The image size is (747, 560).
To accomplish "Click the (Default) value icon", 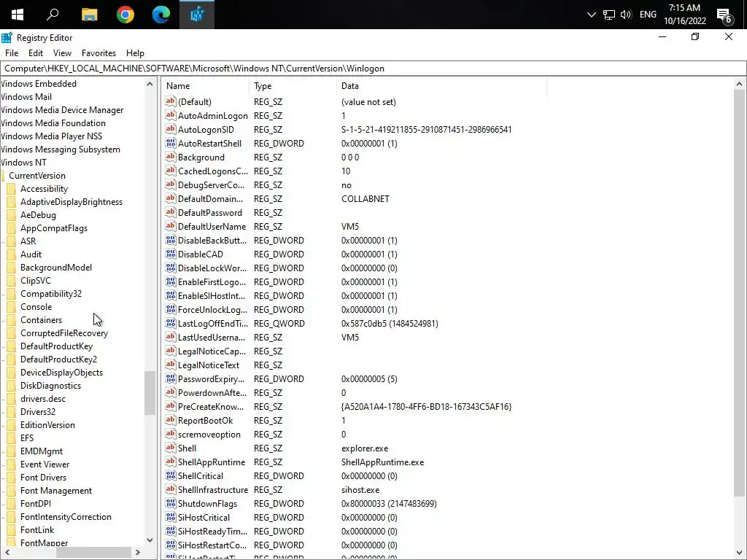I will (171, 101).
